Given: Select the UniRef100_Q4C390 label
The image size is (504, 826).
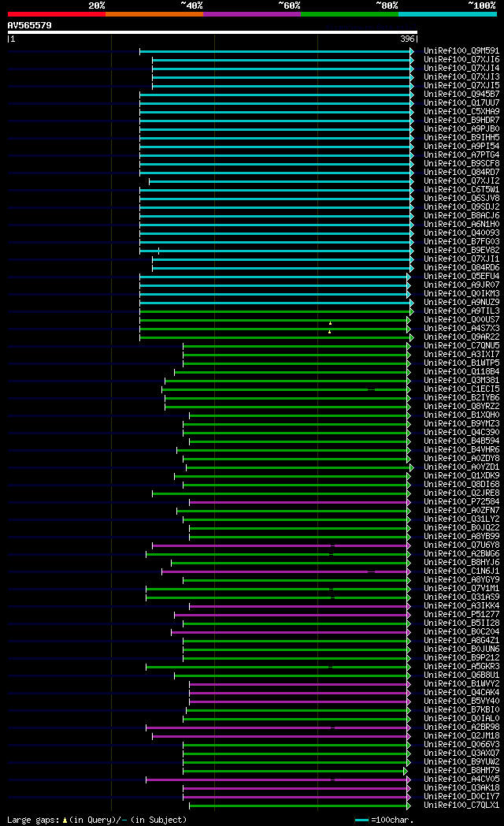Looking at the screenshot, I should click(x=461, y=433).
